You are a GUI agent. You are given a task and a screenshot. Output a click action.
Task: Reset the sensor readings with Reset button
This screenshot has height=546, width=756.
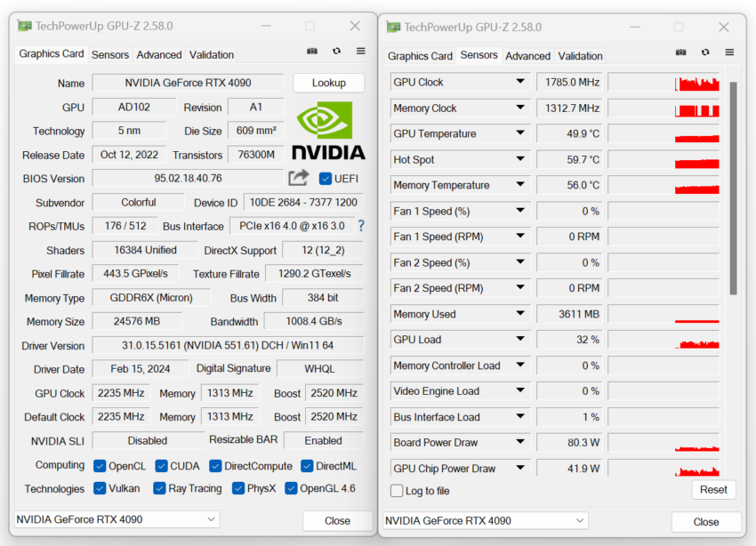712,489
